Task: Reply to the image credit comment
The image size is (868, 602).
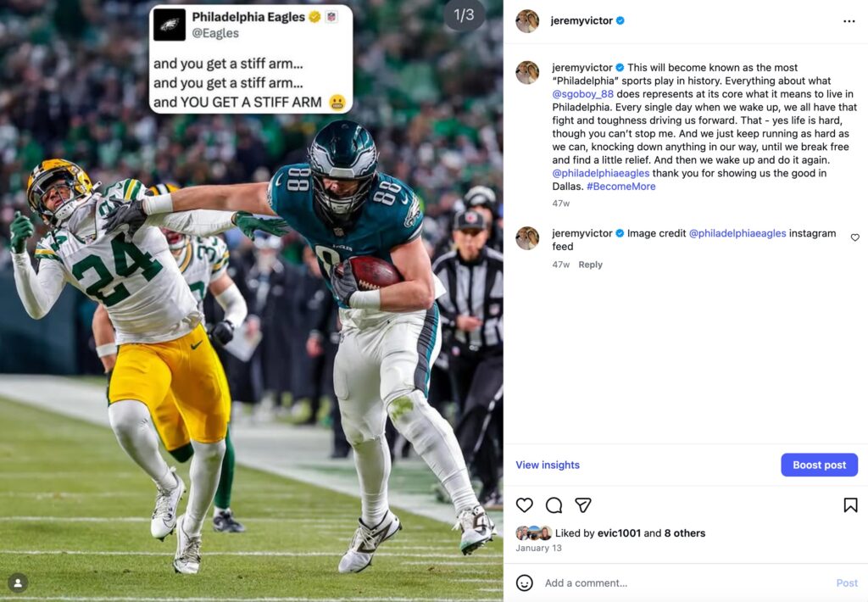Action: pyautogui.click(x=590, y=265)
